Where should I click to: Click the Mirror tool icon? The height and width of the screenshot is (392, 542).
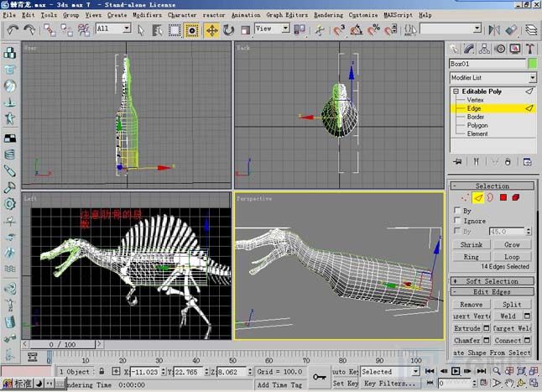(x=494, y=30)
